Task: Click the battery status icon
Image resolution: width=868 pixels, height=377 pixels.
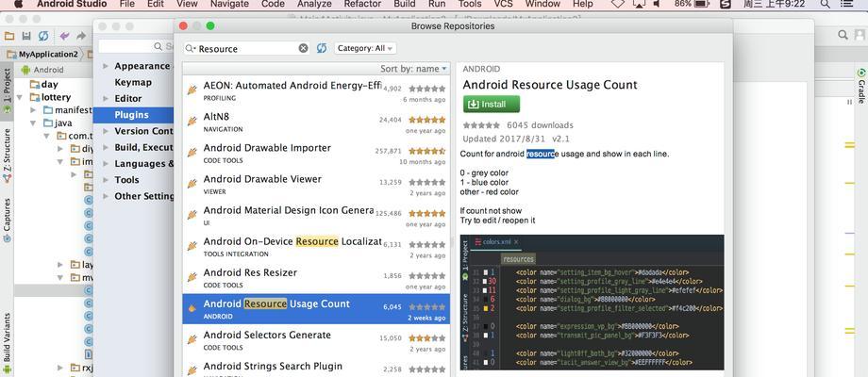Action: pyautogui.click(x=702, y=4)
